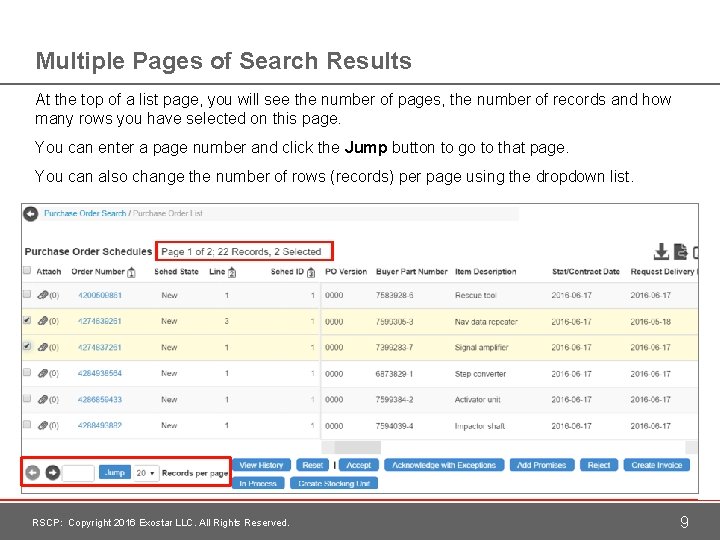The image size is (720, 540).
Task: Click request delivery date 2016-06-18 cell
Action: click(651, 321)
